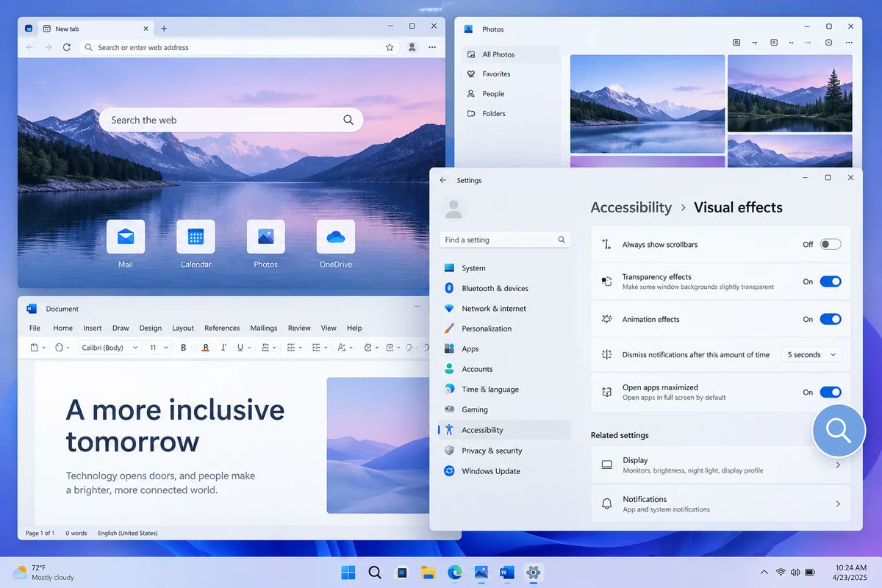Open the mountain lake photo thumbnail with pine tree

tap(790, 93)
